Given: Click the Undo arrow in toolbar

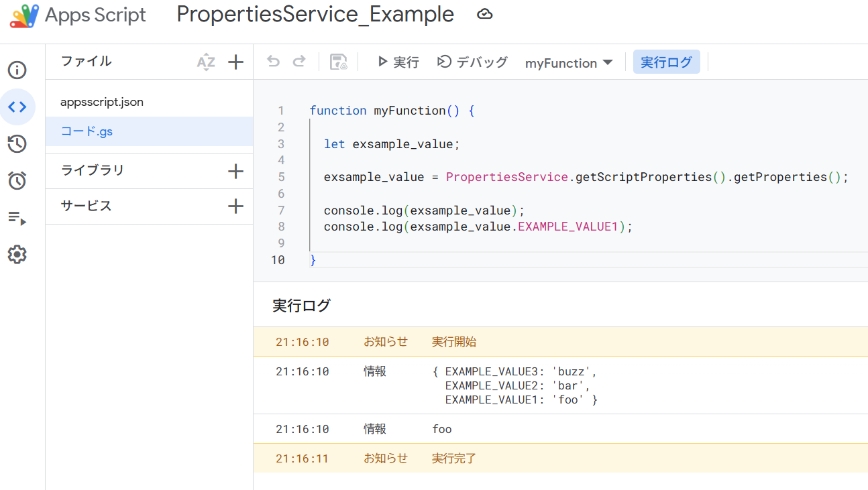Looking at the screenshot, I should point(273,62).
